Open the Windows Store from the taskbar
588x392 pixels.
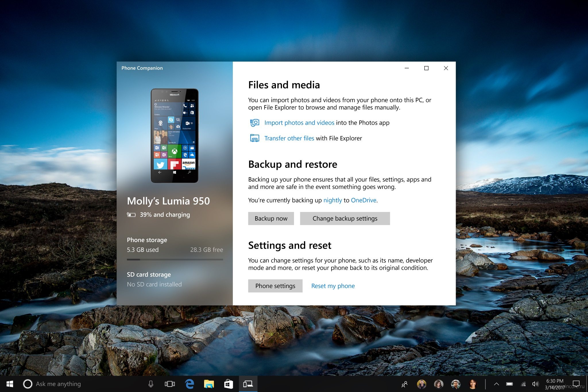pos(229,384)
